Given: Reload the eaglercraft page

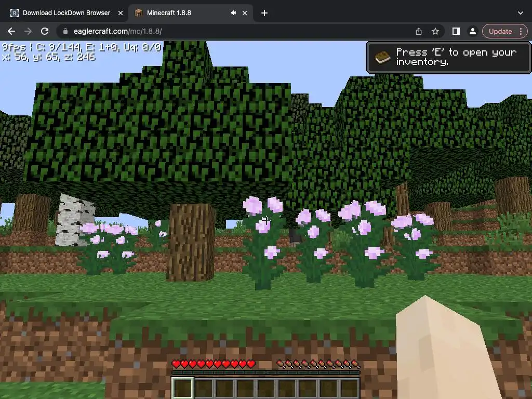Looking at the screenshot, I should 45,31.
